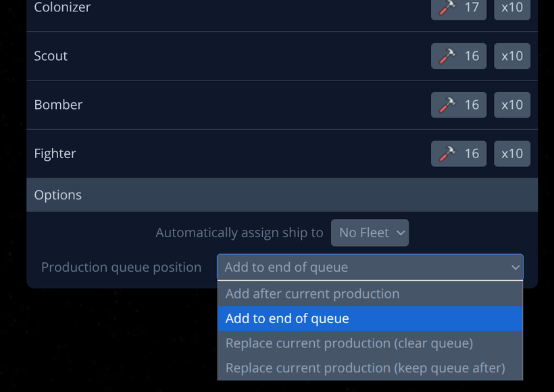The height and width of the screenshot is (392, 554).
Task: Queue ten Scouts with x10
Action: coord(512,56)
